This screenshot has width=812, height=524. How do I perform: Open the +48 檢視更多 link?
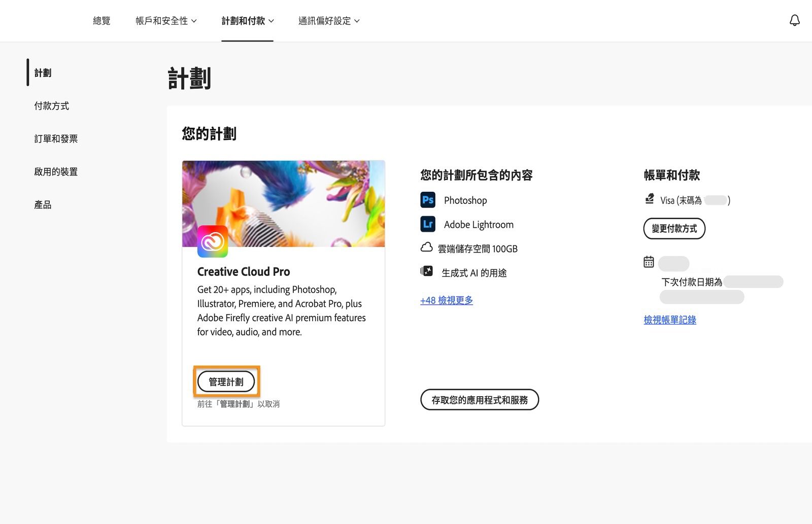pyautogui.click(x=447, y=300)
